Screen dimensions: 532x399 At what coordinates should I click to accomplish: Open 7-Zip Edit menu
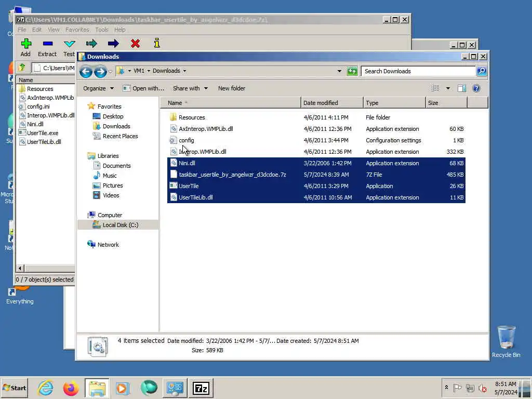tap(37, 30)
